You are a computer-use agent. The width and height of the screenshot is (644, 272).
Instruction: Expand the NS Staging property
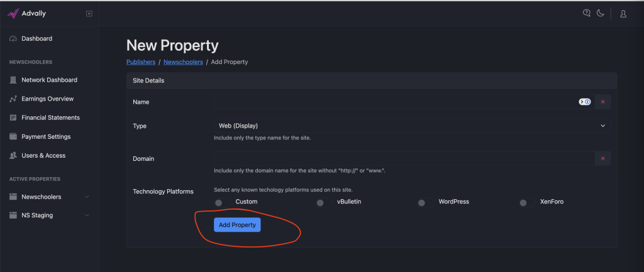[x=49, y=215]
